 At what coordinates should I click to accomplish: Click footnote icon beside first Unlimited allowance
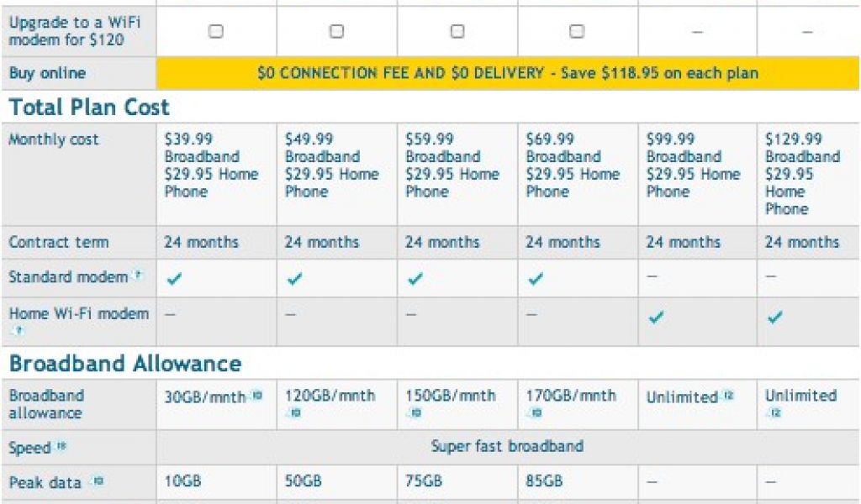[728, 395]
